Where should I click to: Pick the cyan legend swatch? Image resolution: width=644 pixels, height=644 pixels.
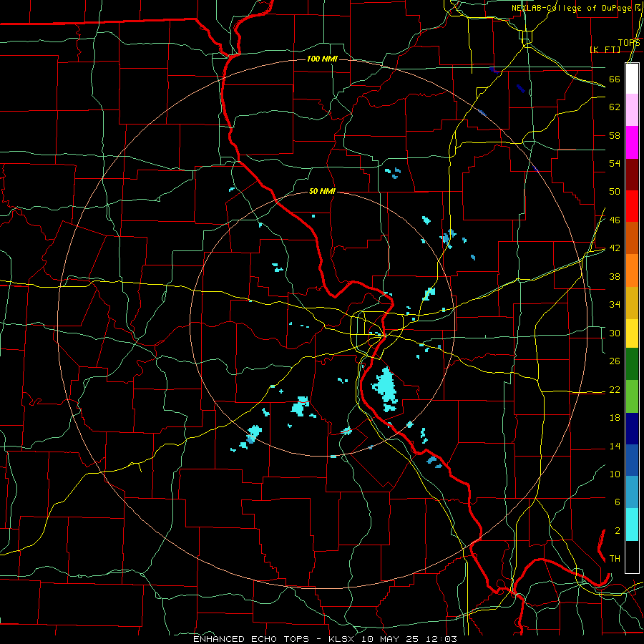pyautogui.click(x=632, y=525)
